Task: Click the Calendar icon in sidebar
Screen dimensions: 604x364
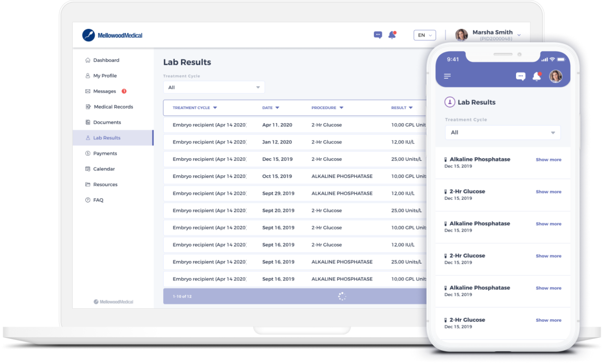Action: (x=88, y=169)
